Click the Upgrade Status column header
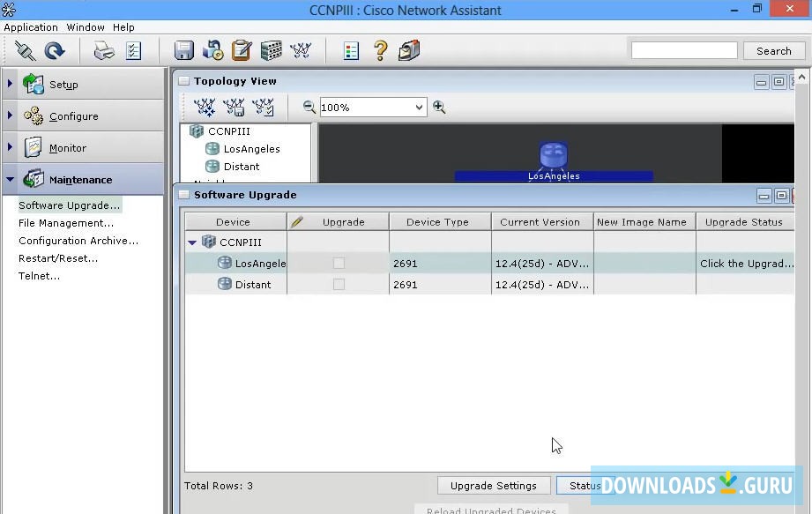Image resolution: width=812 pixels, height=514 pixels. (x=745, y=222)
